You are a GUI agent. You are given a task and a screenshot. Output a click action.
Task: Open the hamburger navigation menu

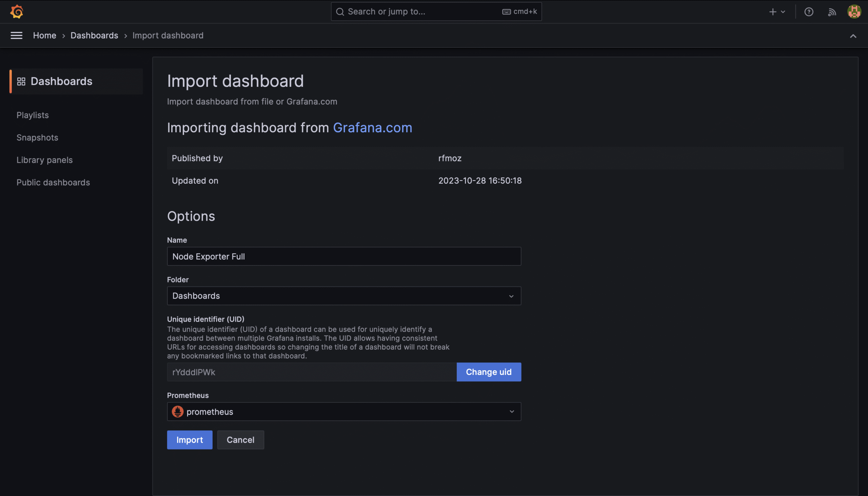(16, 35)
